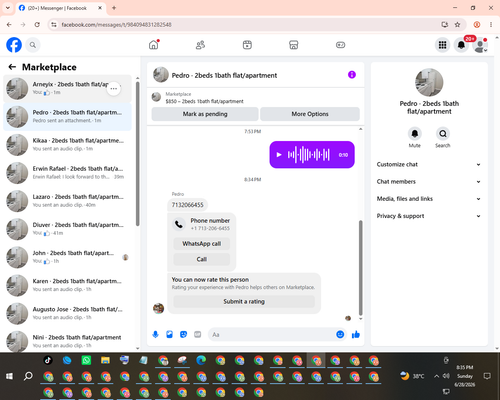Click the Facebook search magnifier icon
Viewport: 500px width, 400px height.
(33, 45)
